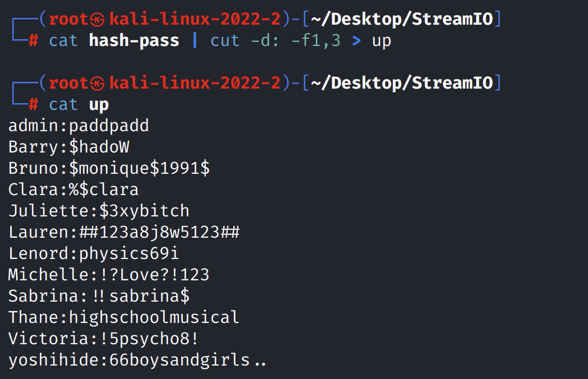Click the Kali symbol in the first prompt
Viewport: 588px width, 379px height.
[98, 20]
